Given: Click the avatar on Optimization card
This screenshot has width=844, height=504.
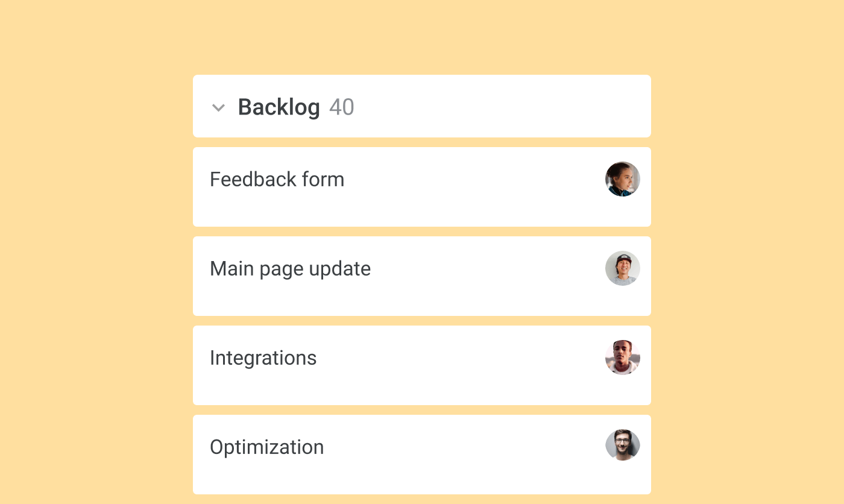Looking at the screenshot, I should [623, 445].
